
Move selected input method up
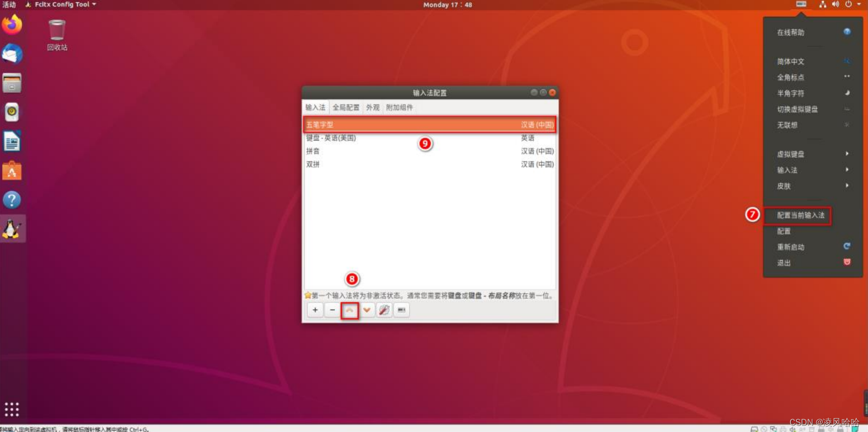(x=349, y=310)
